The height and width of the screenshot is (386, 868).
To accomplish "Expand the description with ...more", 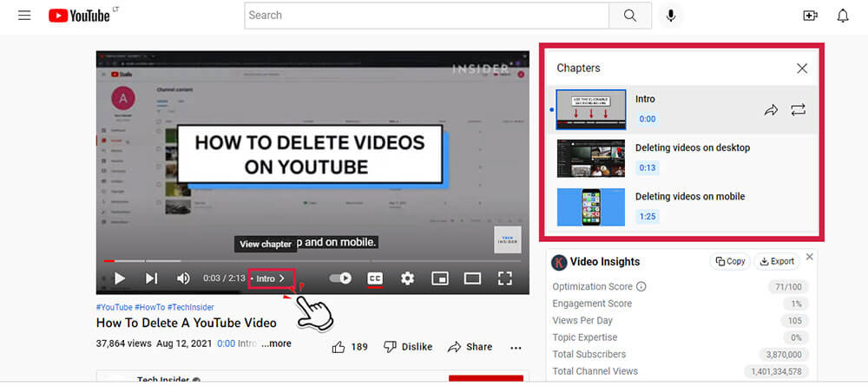I will (276, 343).
